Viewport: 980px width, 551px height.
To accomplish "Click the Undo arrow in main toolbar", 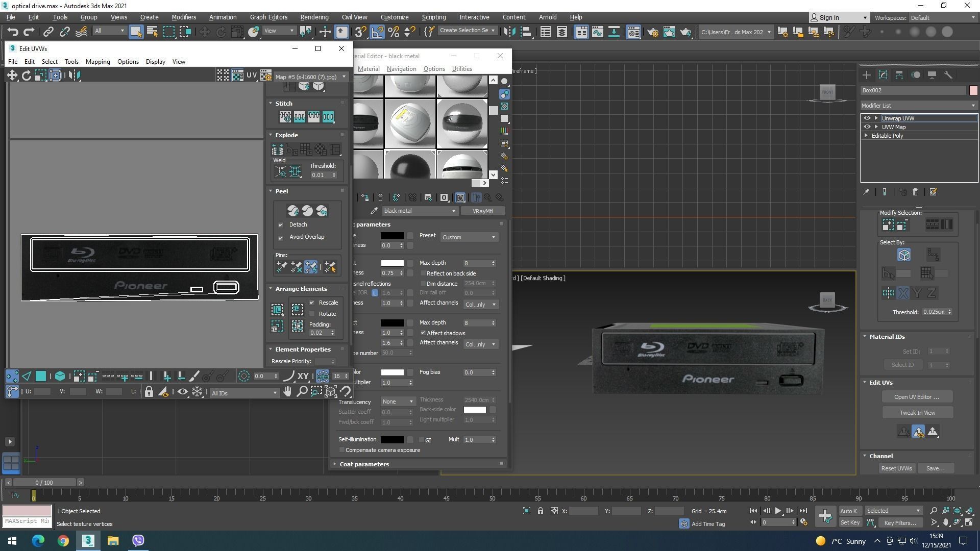I will (x=13, y=32).
